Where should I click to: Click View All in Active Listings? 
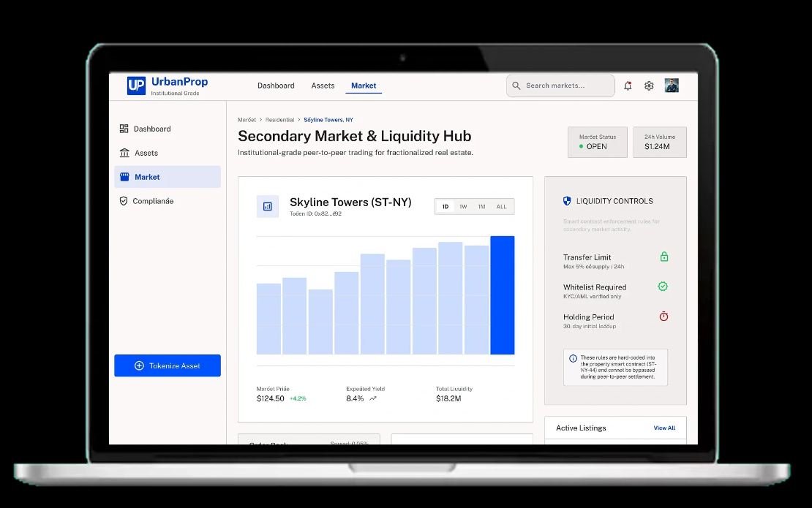coord(664,428)
